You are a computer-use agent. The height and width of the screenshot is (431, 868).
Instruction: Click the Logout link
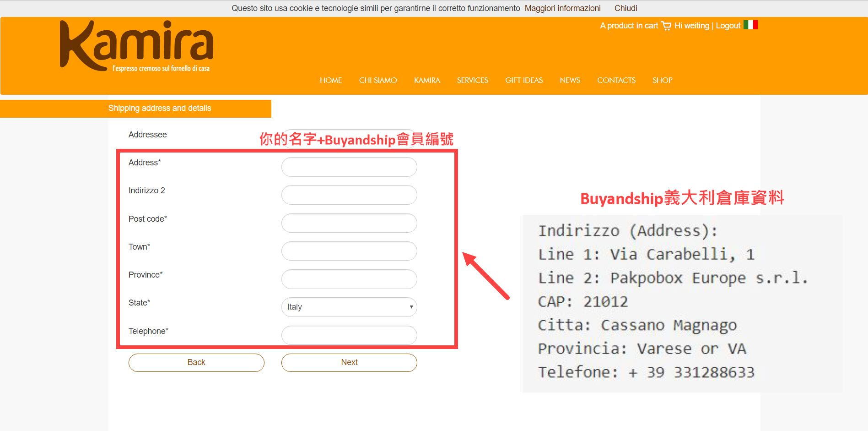728,26
